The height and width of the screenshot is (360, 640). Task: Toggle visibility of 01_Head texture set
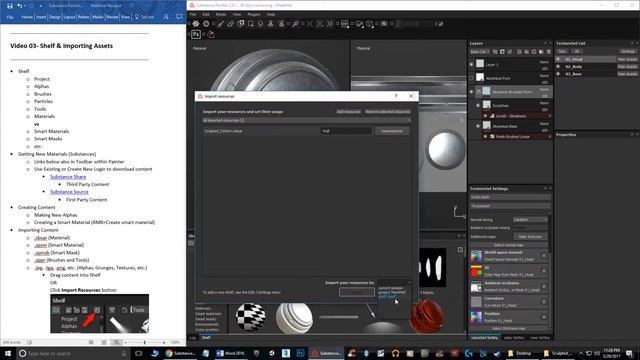(558, 59)
